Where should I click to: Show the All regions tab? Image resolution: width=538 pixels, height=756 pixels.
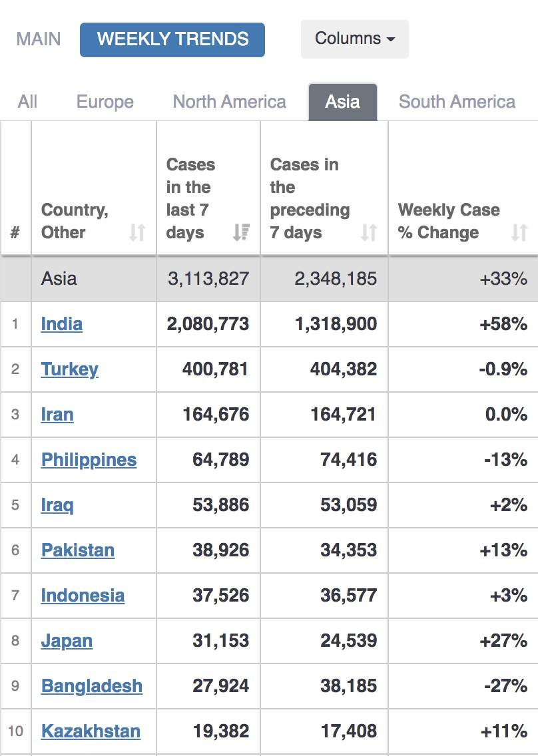coord(28,102)
